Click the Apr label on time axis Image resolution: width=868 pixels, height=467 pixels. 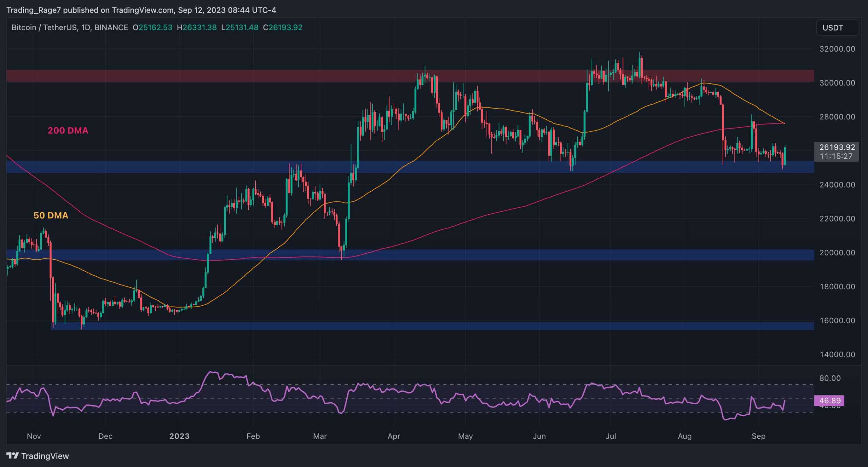pos(394,436)
